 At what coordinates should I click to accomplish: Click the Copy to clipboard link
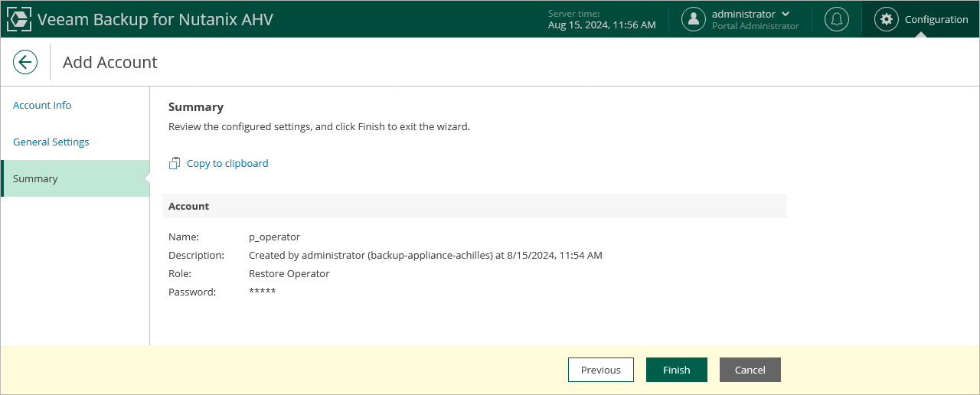point(227,163)
